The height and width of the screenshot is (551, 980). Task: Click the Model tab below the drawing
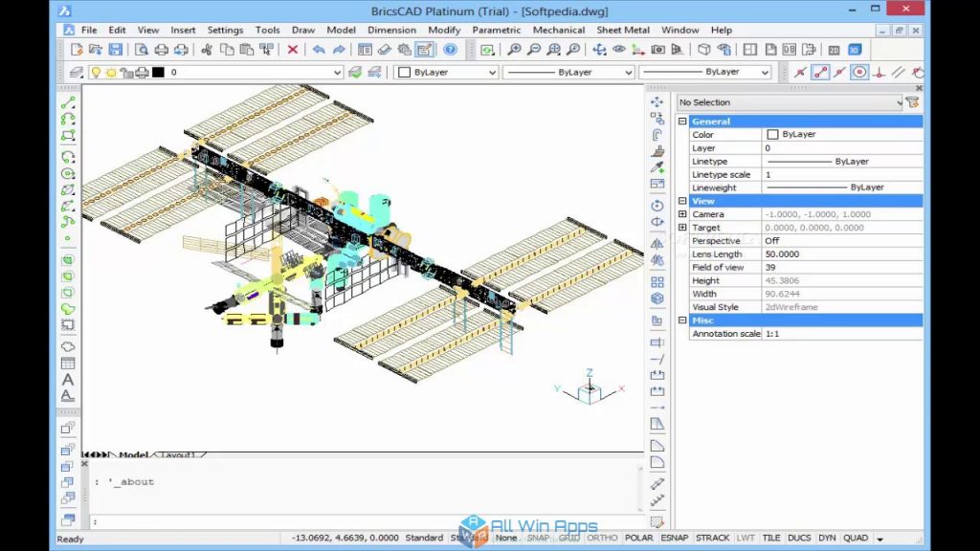click(x=133, y=454)
